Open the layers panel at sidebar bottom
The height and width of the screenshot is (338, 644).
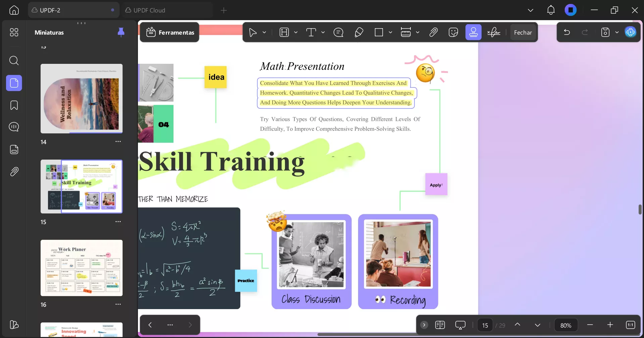click(x=14, y=325)
